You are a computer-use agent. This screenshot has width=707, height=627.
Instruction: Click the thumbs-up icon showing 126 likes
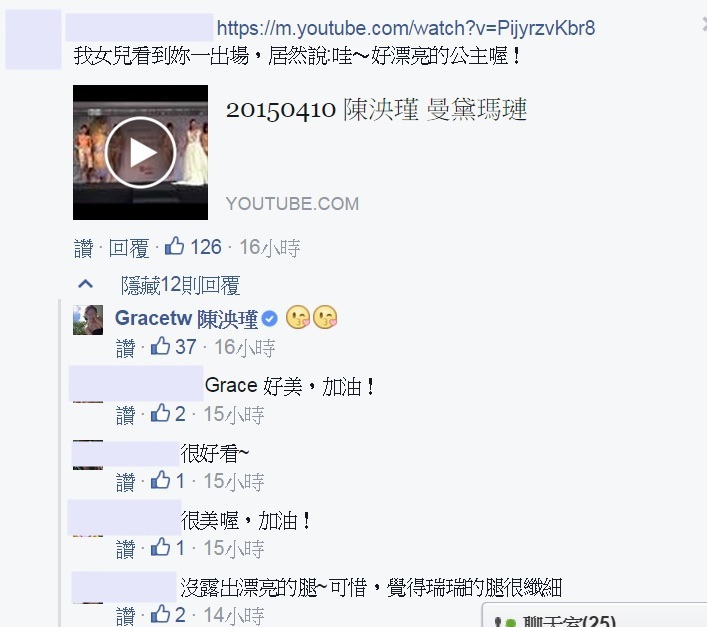coord(174,247)
